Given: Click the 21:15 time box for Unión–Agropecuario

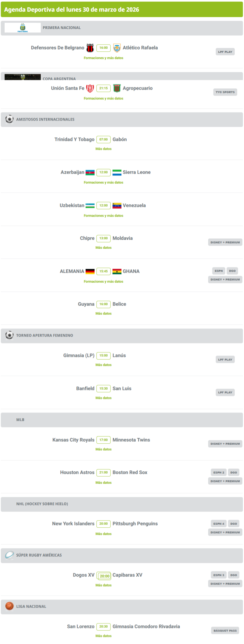Looking at the screenshot, I should pos(103,88).
